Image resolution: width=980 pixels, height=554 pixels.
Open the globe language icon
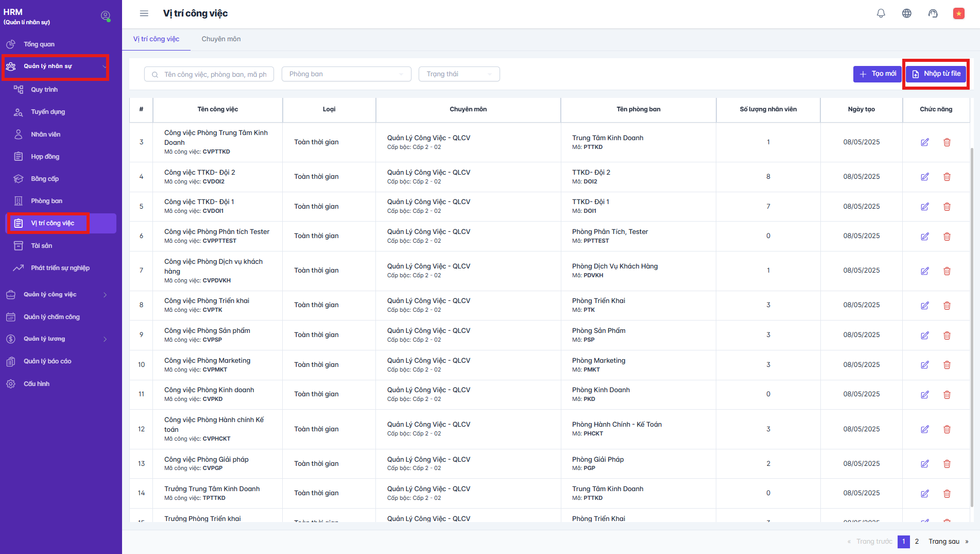coord(907,13)
